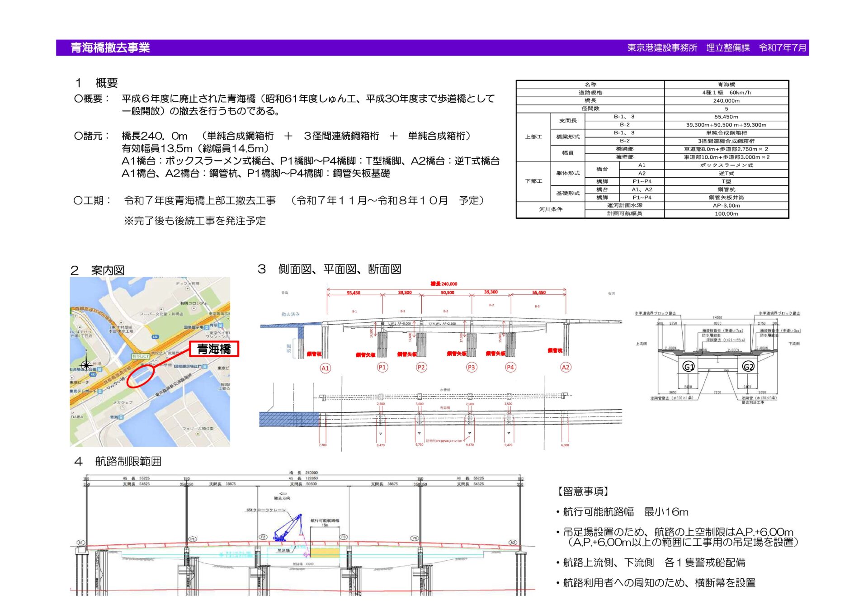Click the 名称 header cell in the table

point(590,85)
